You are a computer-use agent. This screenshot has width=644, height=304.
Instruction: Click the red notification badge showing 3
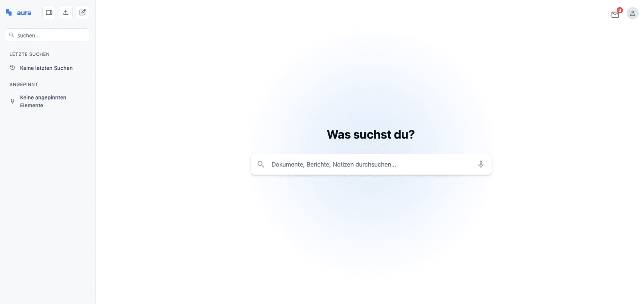pyautogui.click(x=620, y=10)
